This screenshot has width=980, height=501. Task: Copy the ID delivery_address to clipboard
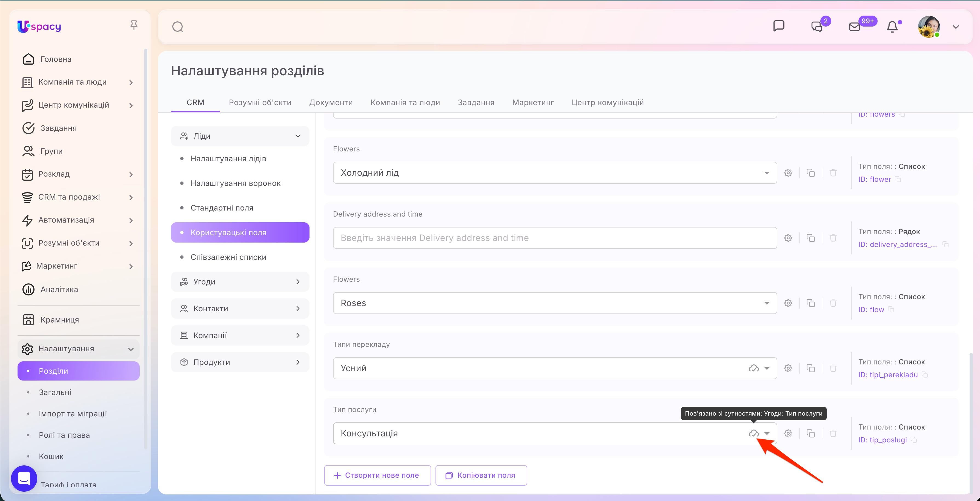pyautogui.click(x=945, y=244)
